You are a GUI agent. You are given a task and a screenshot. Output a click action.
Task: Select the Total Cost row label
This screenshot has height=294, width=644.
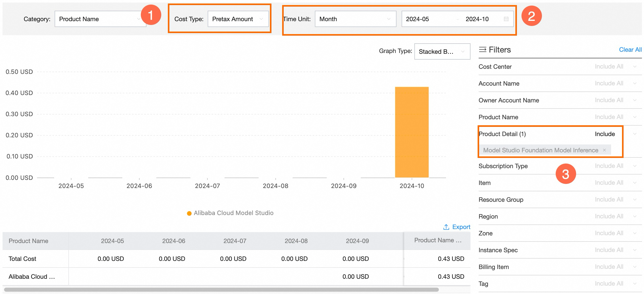(x=22, y=259)
